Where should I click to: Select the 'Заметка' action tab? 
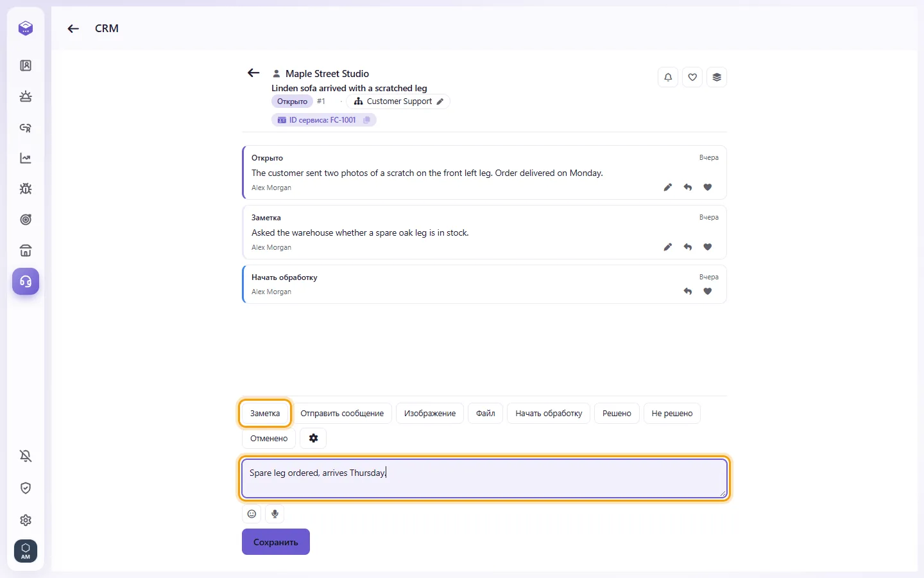tap(265, 414)
